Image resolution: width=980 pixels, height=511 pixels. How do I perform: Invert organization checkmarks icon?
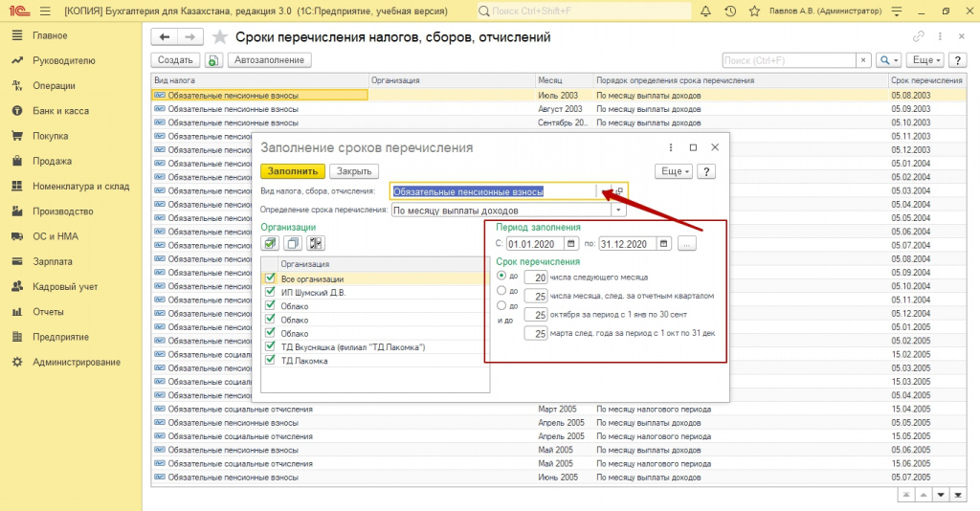click(315, 243)
